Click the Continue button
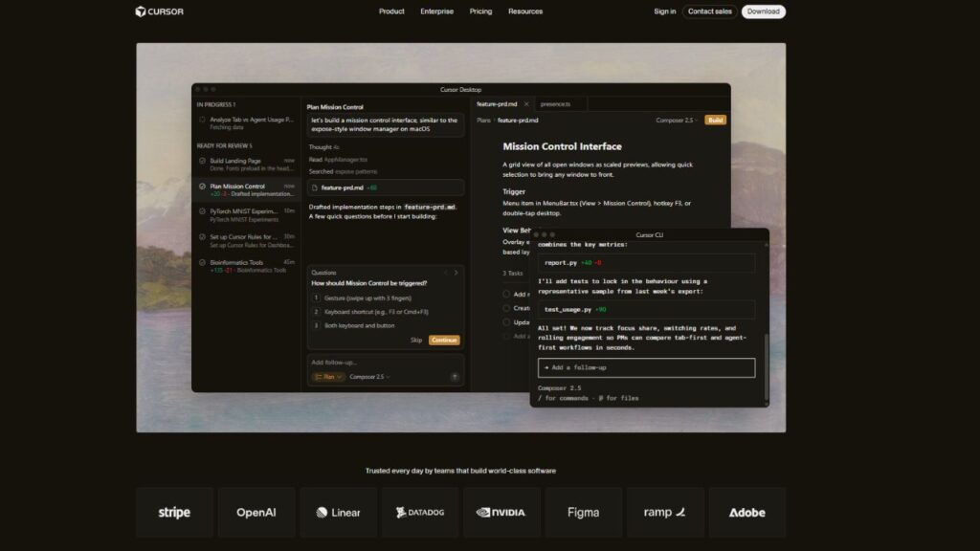The height and width of the screenshot is (551, 980). coord(444,340)
